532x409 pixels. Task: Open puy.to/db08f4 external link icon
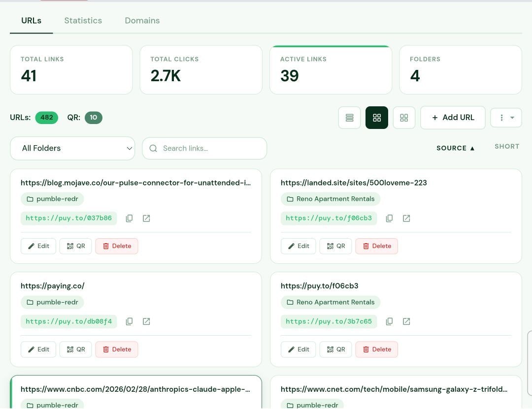pos(146,321)
